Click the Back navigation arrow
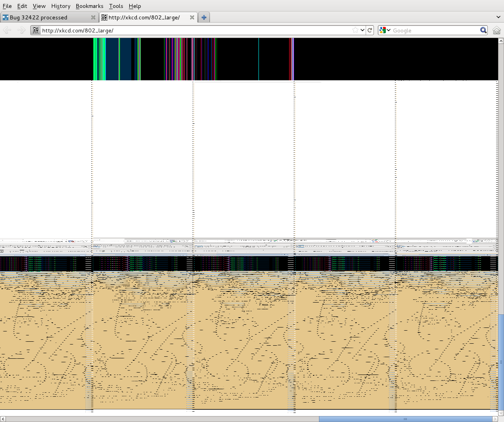 pyautogui.click(x=7, y=30)
